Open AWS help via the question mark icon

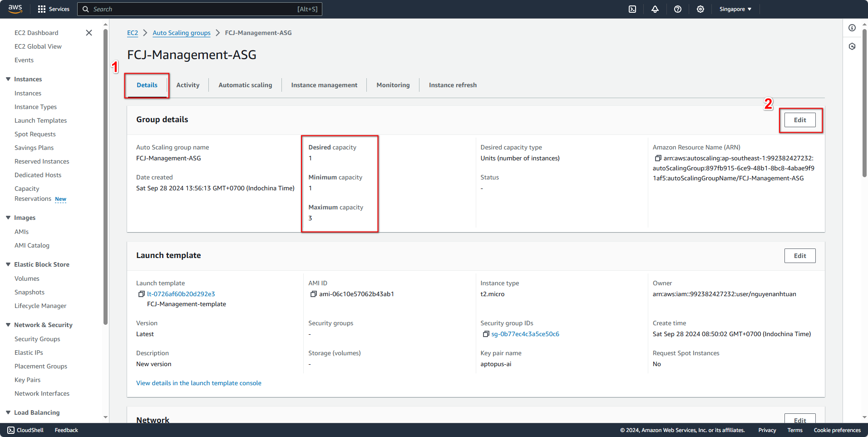point(677,9)
